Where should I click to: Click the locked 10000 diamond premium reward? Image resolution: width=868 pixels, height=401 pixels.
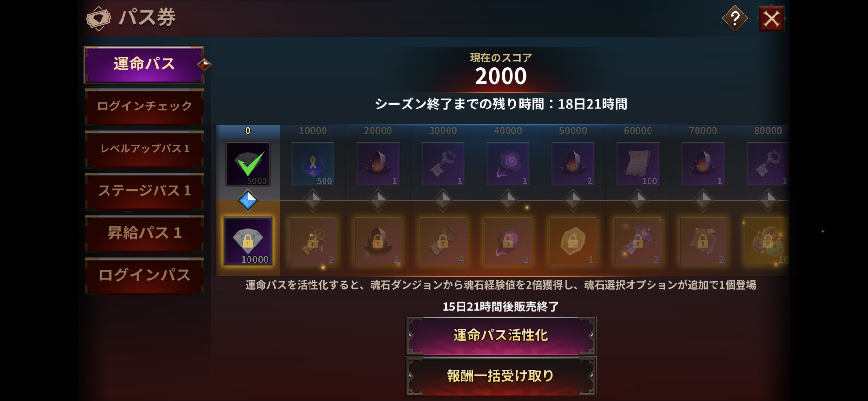pyautogui.click(x=248, y=241)
